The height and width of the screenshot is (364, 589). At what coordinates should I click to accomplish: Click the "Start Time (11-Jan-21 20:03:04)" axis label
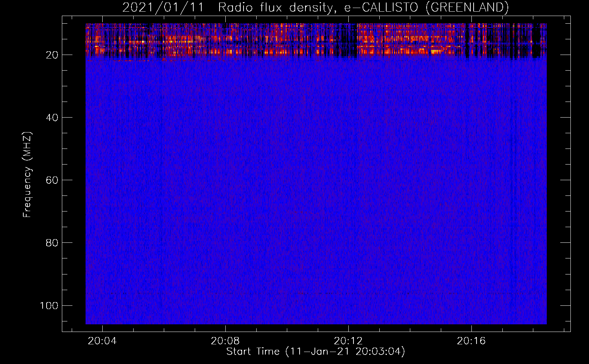coord(316,352)
